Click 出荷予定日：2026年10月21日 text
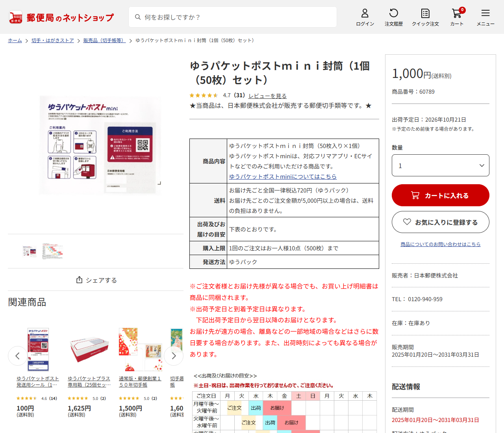The height and width of the screenshot is (433, 504). coord(429,120)
